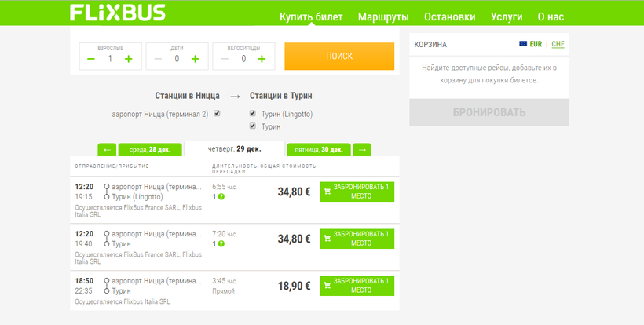Screen dimensions: 644x325
Task: Click the БРОНИРОВАТЬ cart button
Action: 489,112
